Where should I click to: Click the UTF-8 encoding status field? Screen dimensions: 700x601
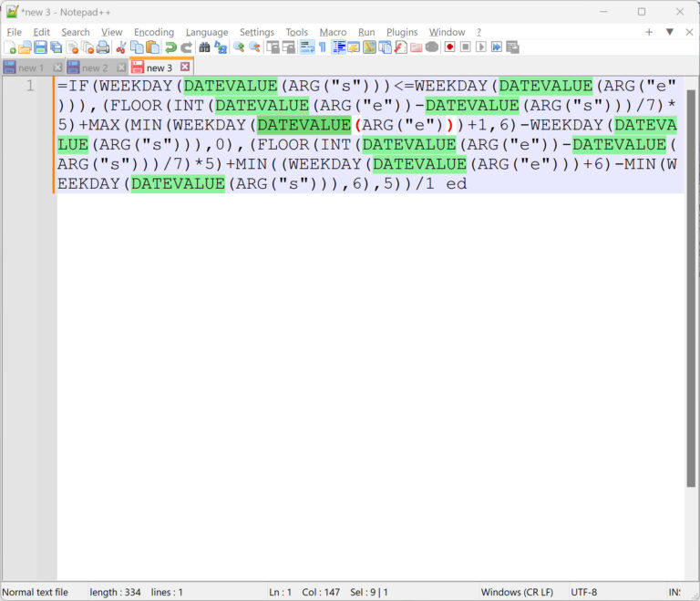(583, 592)
